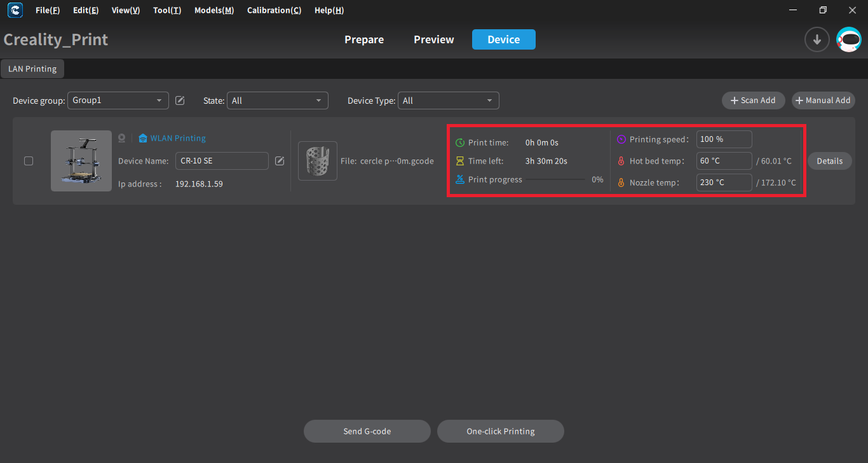Click the 0% progress value
This screenshot has width=868, height=463.
(597, 179)
